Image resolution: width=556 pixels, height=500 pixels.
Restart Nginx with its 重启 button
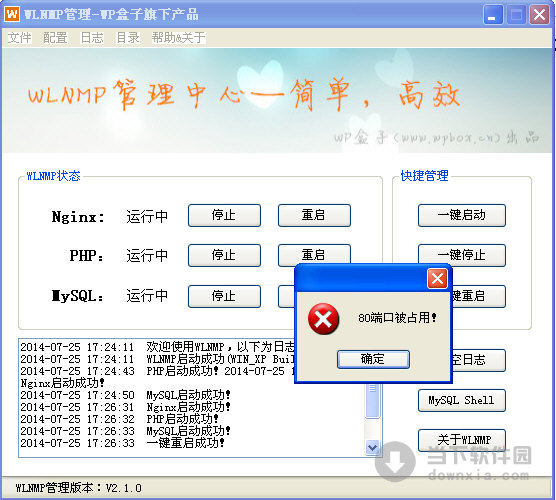point(314,215)
